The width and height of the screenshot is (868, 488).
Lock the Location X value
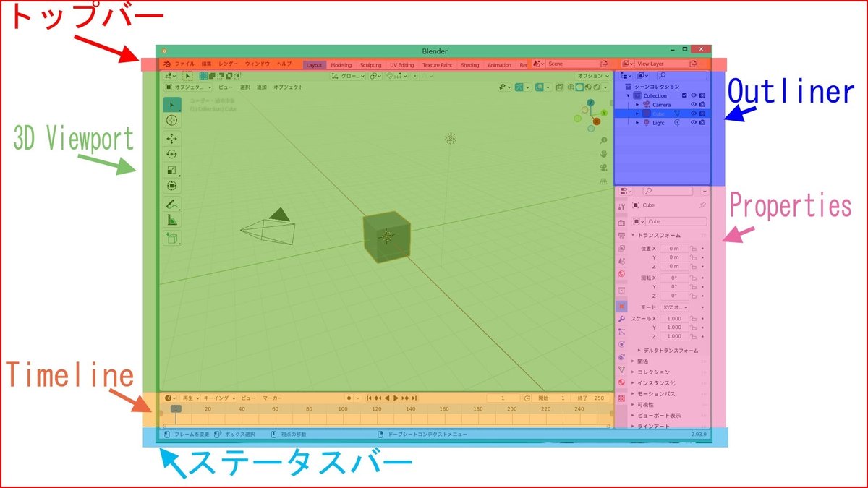693,248
